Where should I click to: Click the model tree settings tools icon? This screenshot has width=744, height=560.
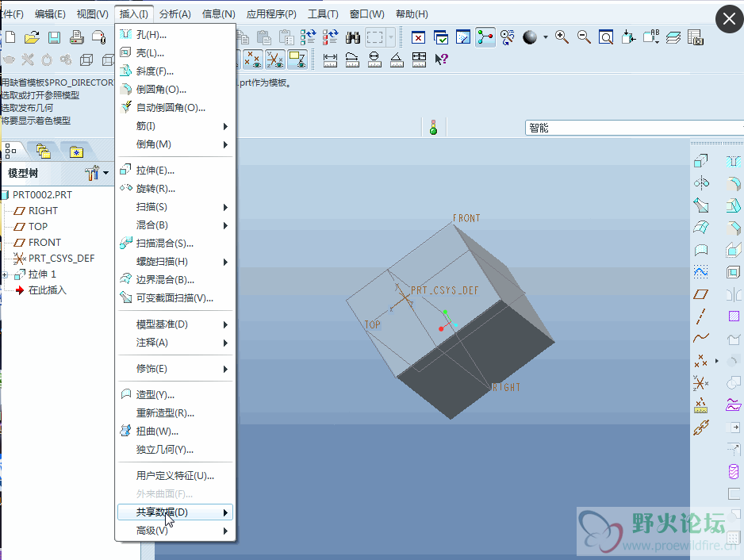point(93,173)
